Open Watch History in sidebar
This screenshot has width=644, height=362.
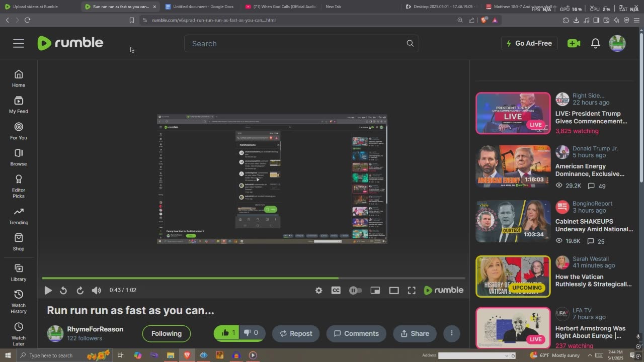[19, 302]
